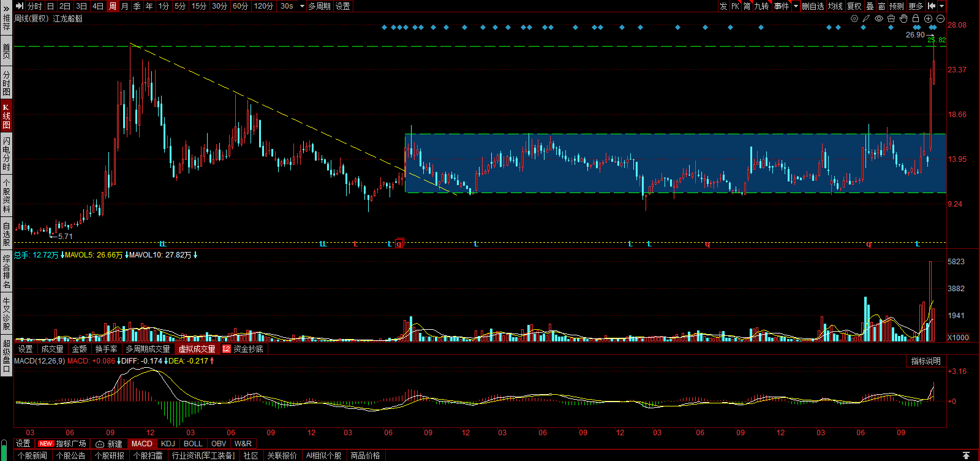Screen dimensions: 980x461
Task: Open dropdown arrow next to 30s period
Action: [302, 6]
